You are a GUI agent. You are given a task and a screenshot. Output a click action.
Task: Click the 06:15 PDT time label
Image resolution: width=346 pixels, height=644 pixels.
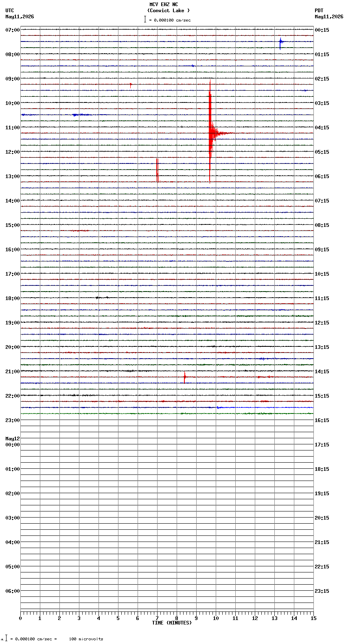pyautogui.click(x=322, y=176)
